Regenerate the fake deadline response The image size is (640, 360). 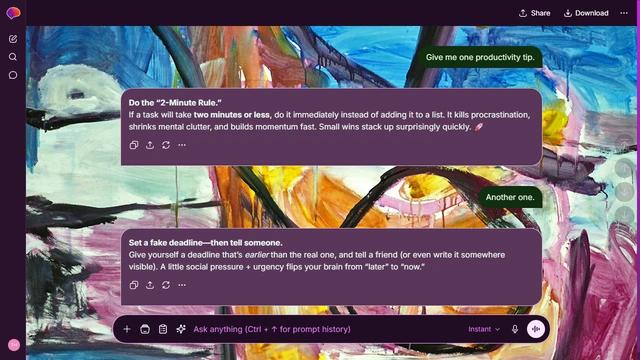166,285
